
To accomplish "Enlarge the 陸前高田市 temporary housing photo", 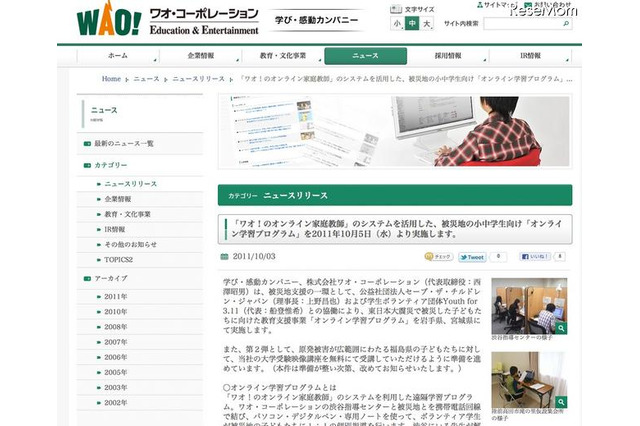I will (x=529, y=380).
